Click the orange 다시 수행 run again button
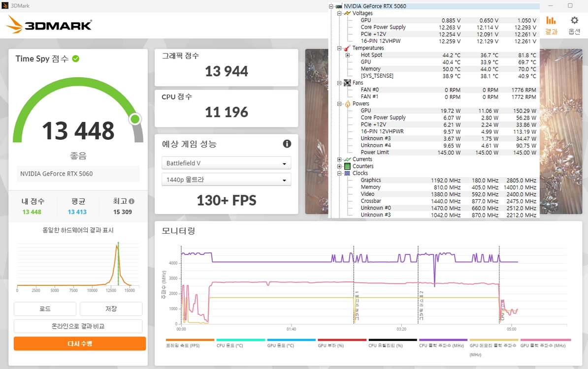Screen dimensions: 588x369 (x=80, y=343)
